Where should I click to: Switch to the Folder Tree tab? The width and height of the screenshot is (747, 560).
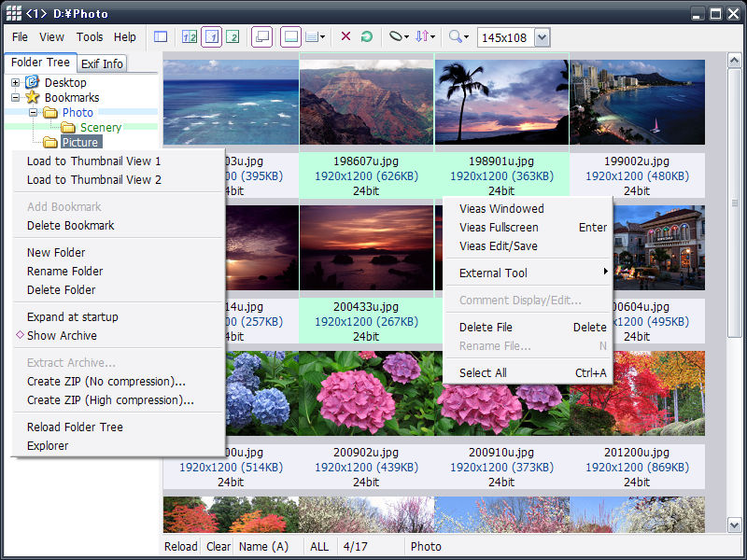coord(40,63)
